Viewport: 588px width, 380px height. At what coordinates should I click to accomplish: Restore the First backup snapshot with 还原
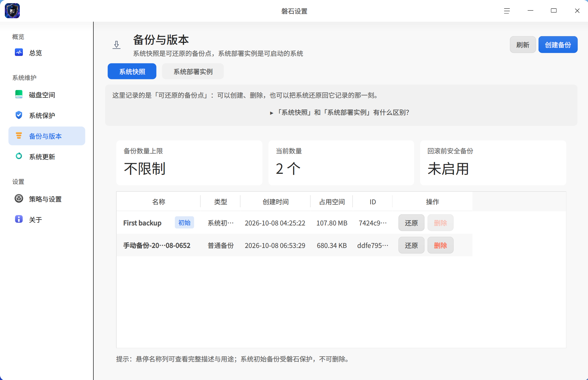pos(411,223)
